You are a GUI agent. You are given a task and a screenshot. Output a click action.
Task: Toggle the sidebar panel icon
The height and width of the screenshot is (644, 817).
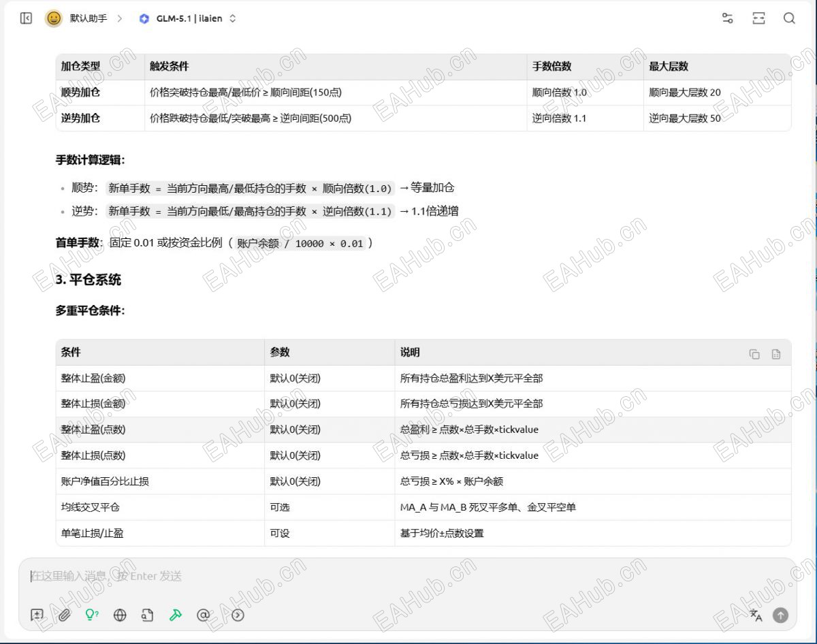[x=26, y=18]
